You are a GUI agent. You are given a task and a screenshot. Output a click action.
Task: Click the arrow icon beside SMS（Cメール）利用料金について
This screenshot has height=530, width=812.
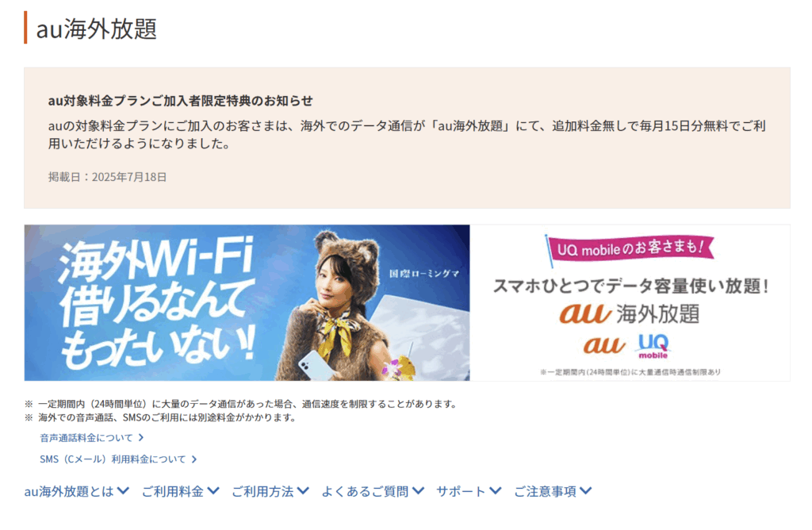[x=194, y=459]
